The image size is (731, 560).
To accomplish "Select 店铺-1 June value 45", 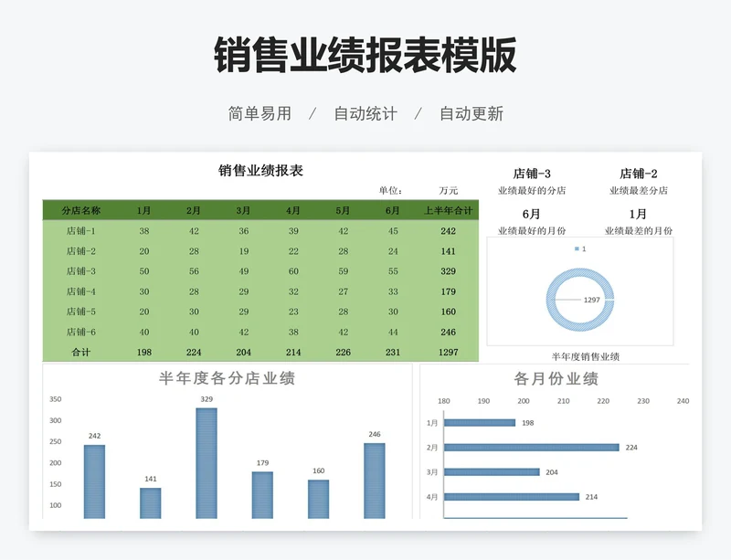I will [393, 231].
